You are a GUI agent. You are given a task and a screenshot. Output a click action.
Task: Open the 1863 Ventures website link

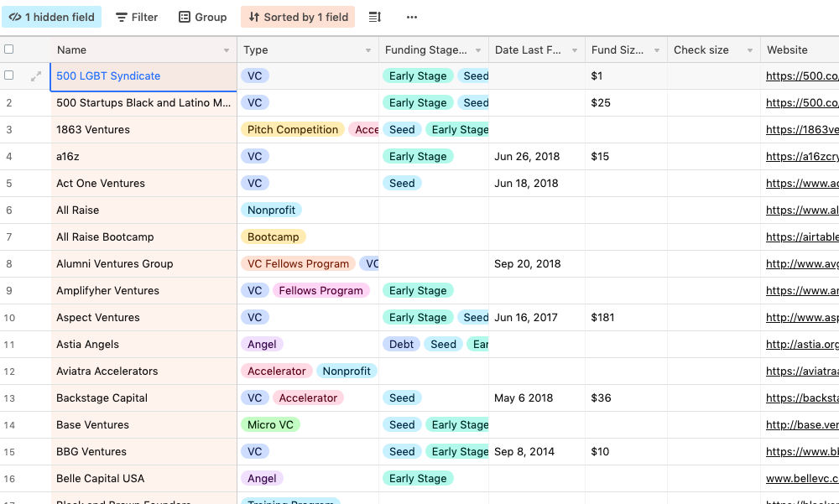[x=802, y=129]
